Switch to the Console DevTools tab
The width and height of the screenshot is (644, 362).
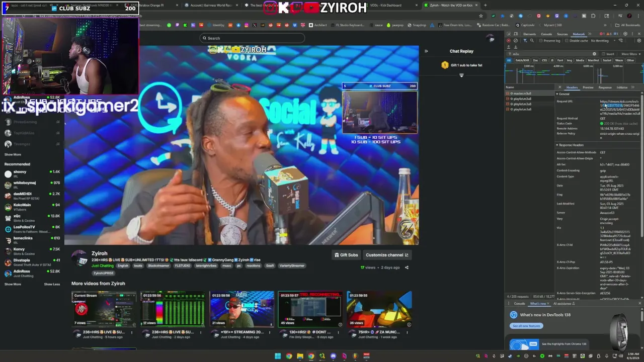pyautogui.click(x=546, y=34)
